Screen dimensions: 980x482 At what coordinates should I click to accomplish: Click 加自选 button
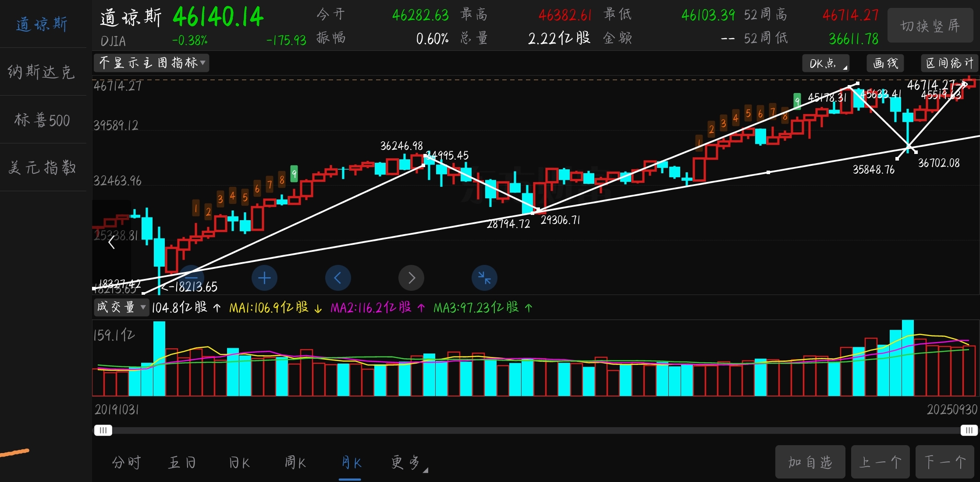810,462
